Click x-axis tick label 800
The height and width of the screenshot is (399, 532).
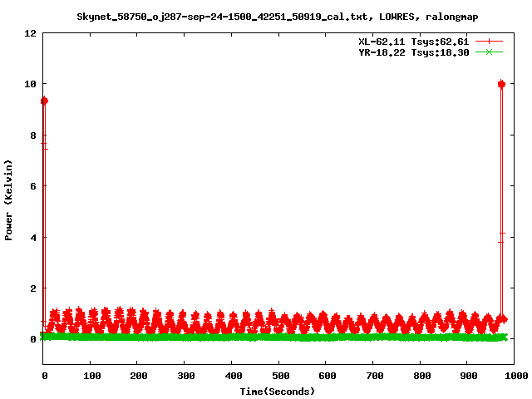[x=422, y=376]
